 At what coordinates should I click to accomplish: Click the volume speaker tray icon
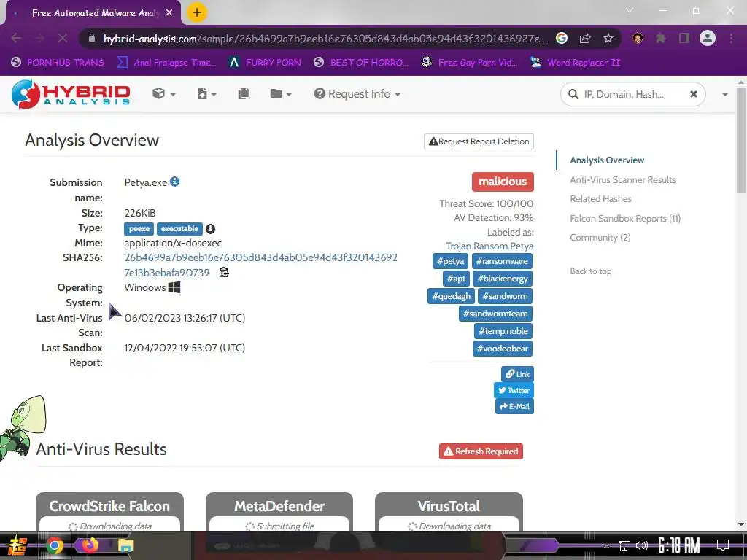pos(642,545)
